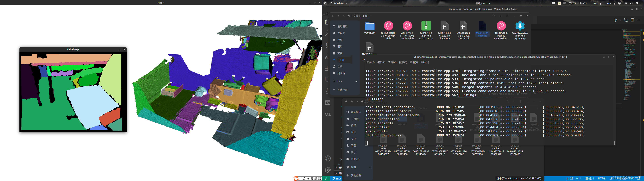
Task: Open the file manager's three-dot menu
Action: (x=507, y=16)
